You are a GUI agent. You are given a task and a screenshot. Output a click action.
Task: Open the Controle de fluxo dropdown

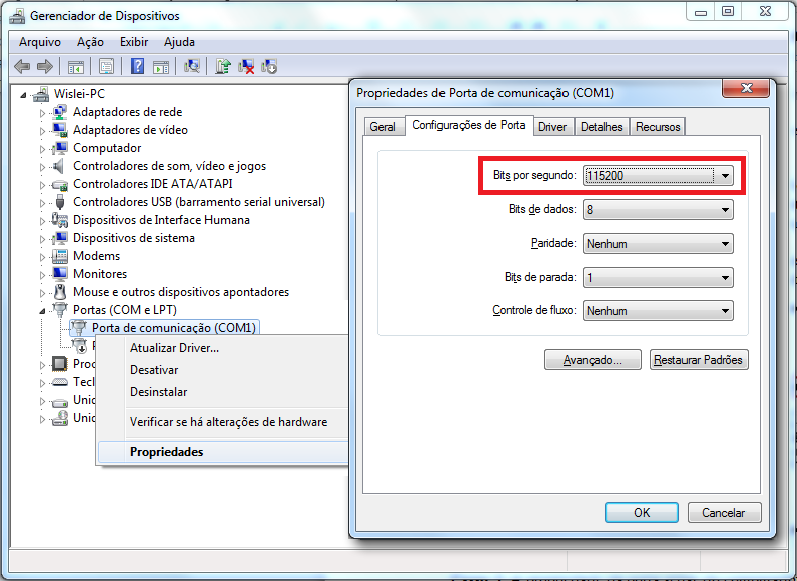click(x=725, y=312)
